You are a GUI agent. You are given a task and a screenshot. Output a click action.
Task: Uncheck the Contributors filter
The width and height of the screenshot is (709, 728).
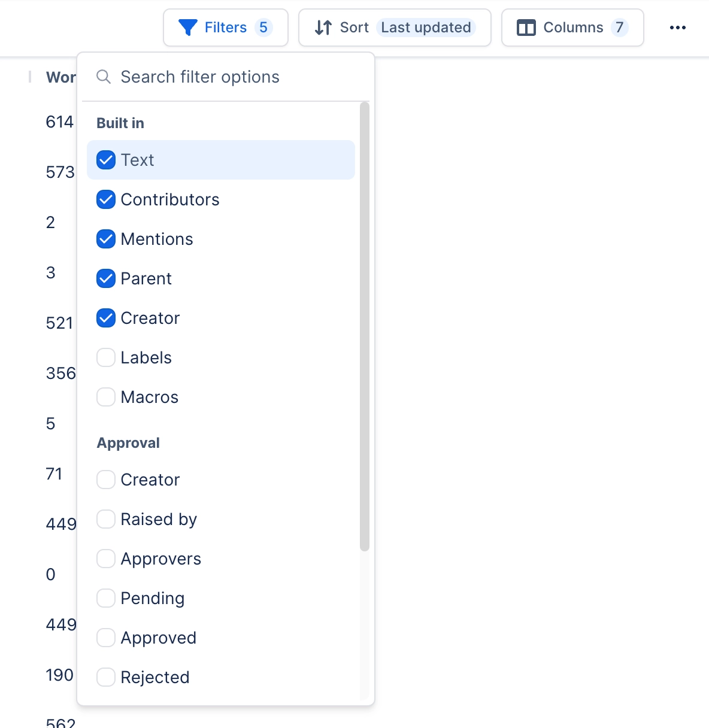[x=106, y=199]
